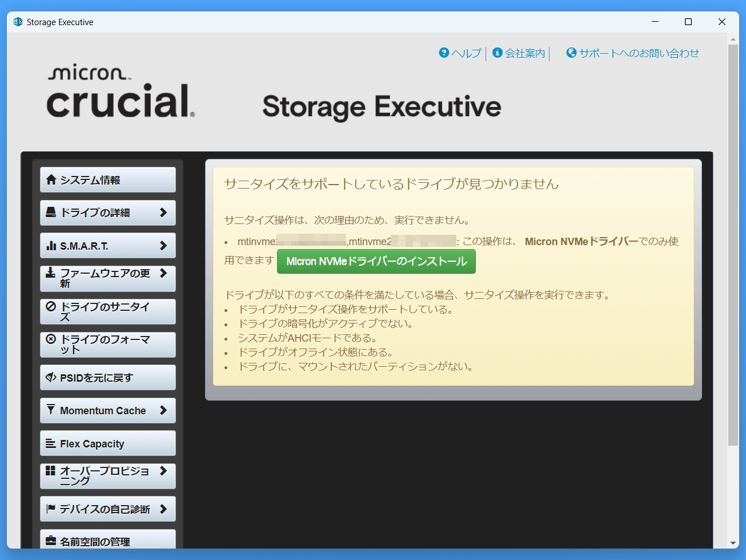Open ファームウェアの更新 in the sidebar
Viewport: 746px width, 560px height.
click(108, 278)
